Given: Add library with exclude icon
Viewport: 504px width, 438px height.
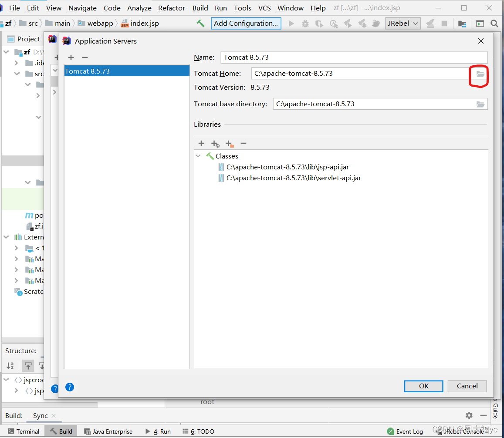Looking at the screenshot, I should [230, 144].
